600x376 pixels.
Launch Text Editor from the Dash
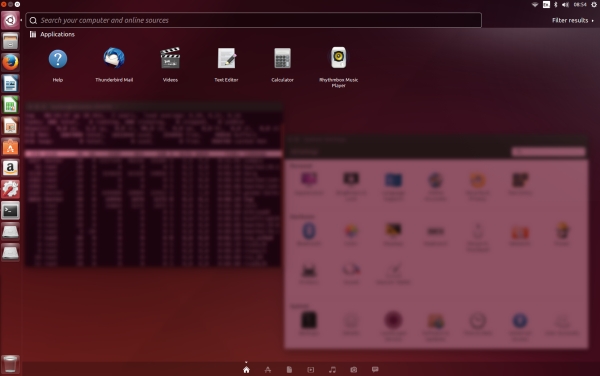click(x=226, y=59)
